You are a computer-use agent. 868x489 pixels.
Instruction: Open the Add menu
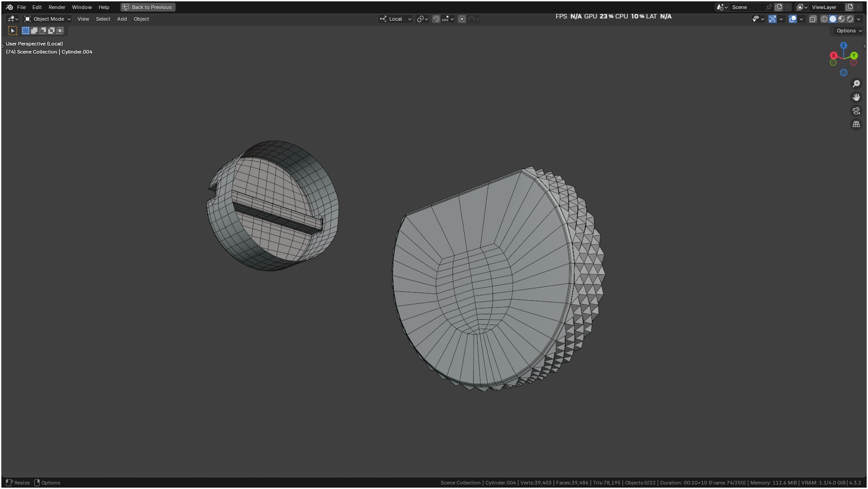click(x=122, y=19)
